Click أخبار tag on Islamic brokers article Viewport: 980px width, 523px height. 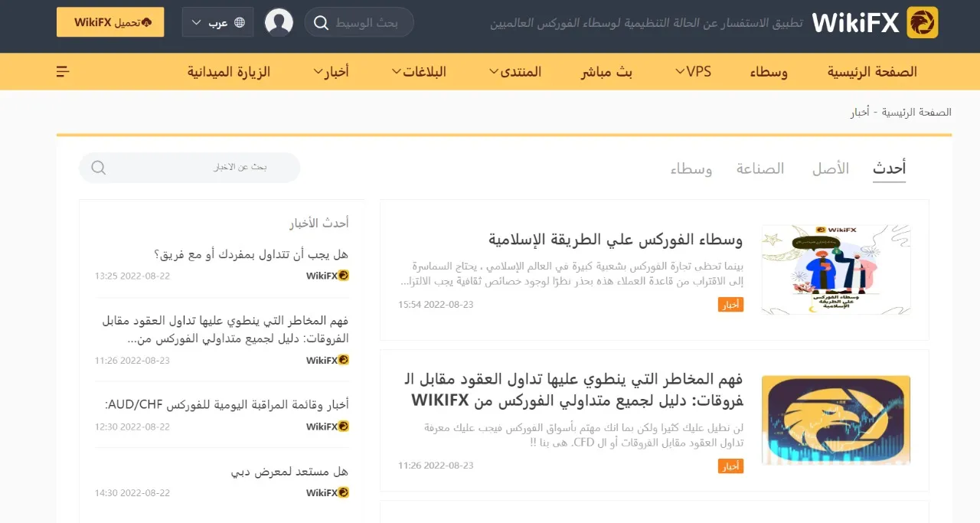click(x=730, y=305)
